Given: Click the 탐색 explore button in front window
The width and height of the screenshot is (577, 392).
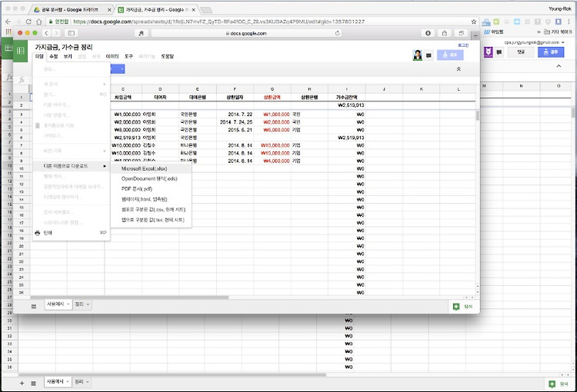Looking at the screenshot, I should click(463, 307).
